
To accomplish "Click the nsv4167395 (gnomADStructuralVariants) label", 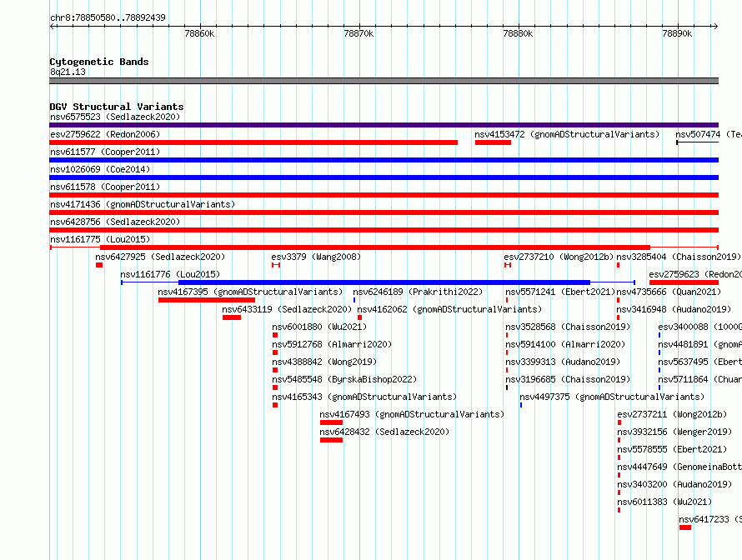I will 250,292.
